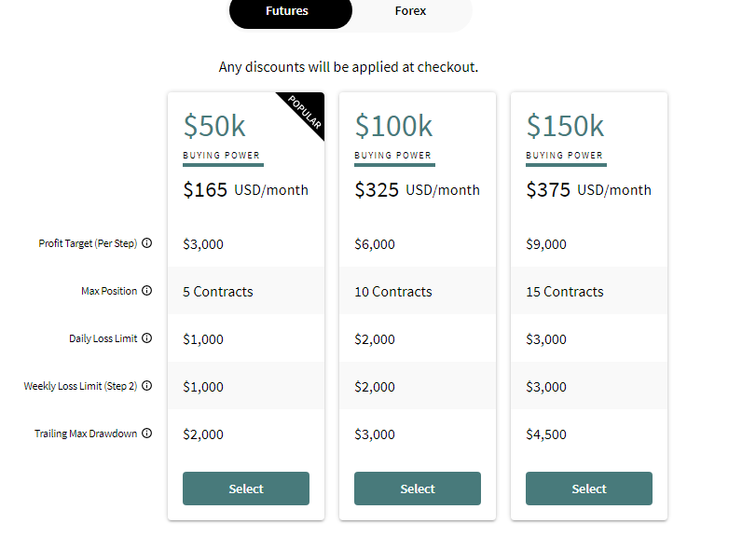The width and height of the screenshot is (756, 537).
Task: Select the $100k buying power plan
Action: pos(418,489)
